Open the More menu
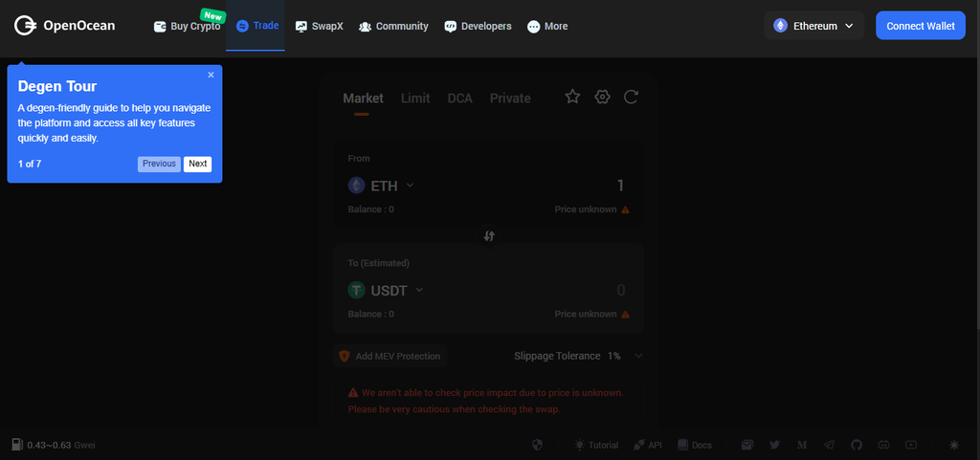The height and width of the screenshot is (460, 980). click(546, 26)
